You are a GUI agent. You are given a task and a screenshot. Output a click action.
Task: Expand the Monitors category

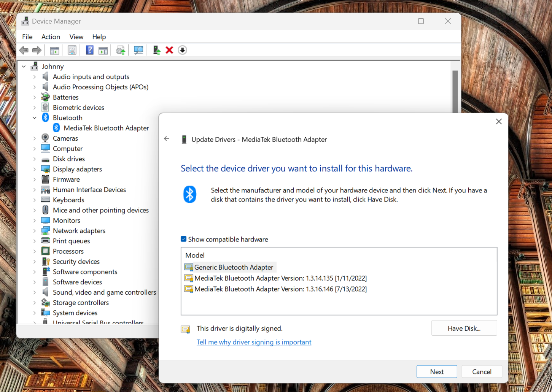tap(35, 220)
